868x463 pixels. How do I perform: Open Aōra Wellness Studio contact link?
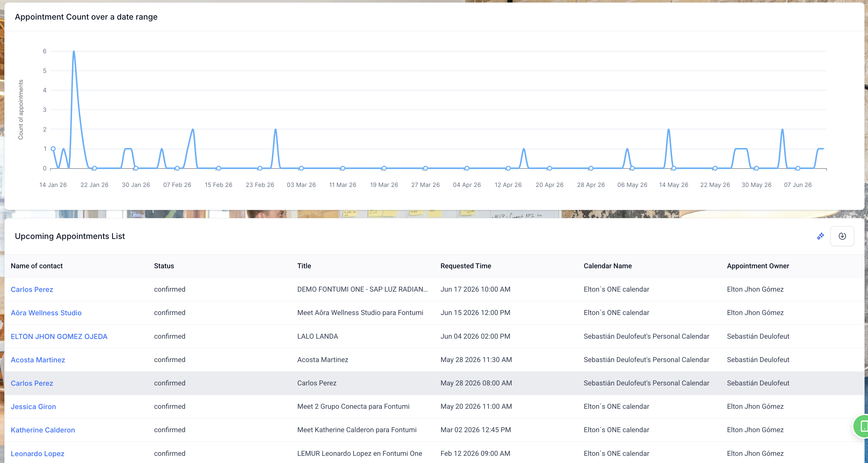[46, 313]
